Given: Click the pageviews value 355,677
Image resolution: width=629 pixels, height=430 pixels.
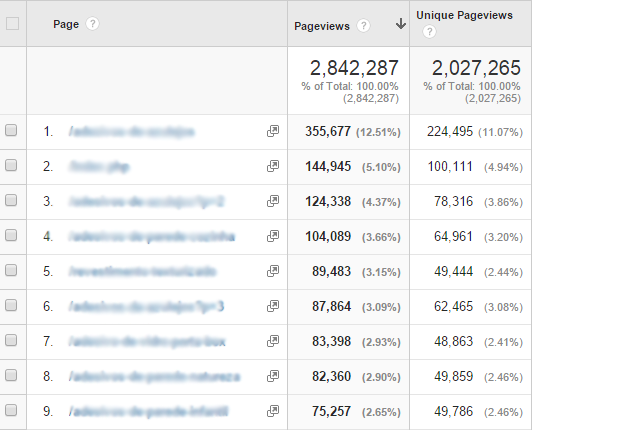Looking at the screenshot, I should (328, 131).
